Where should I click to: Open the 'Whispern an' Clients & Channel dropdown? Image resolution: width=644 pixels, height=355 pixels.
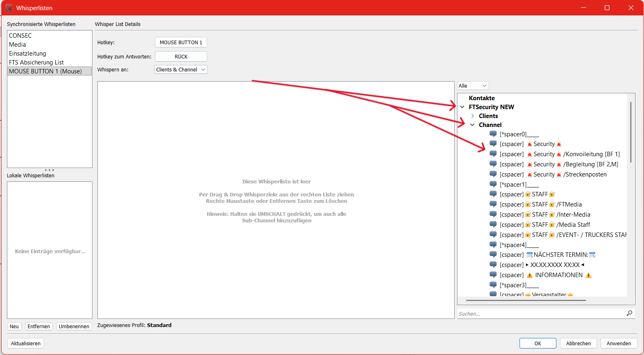[181, 70]
